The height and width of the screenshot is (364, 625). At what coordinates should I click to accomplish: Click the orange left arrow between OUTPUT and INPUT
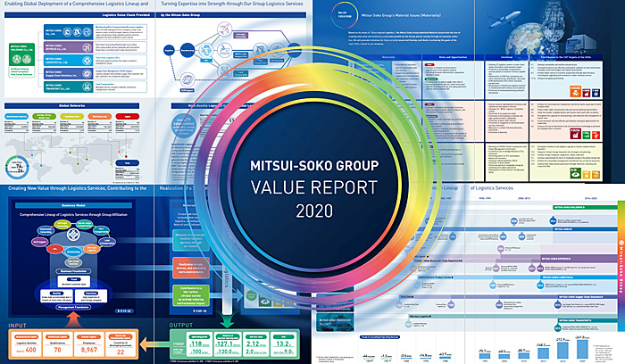154,343
